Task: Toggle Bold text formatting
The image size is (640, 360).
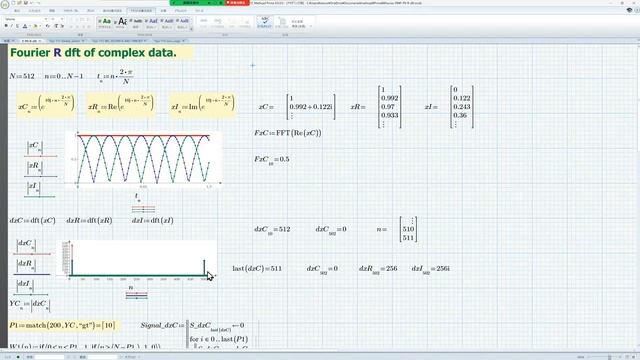Action: (6, 26)
